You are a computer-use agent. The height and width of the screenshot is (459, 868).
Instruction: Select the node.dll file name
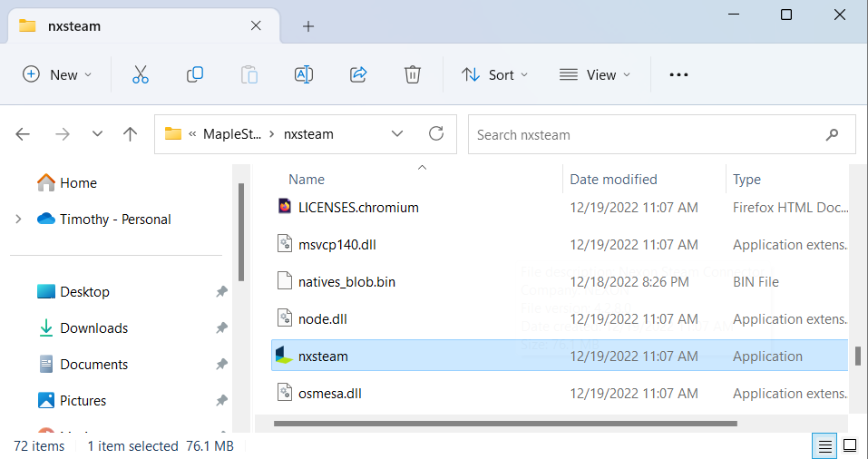323,319
